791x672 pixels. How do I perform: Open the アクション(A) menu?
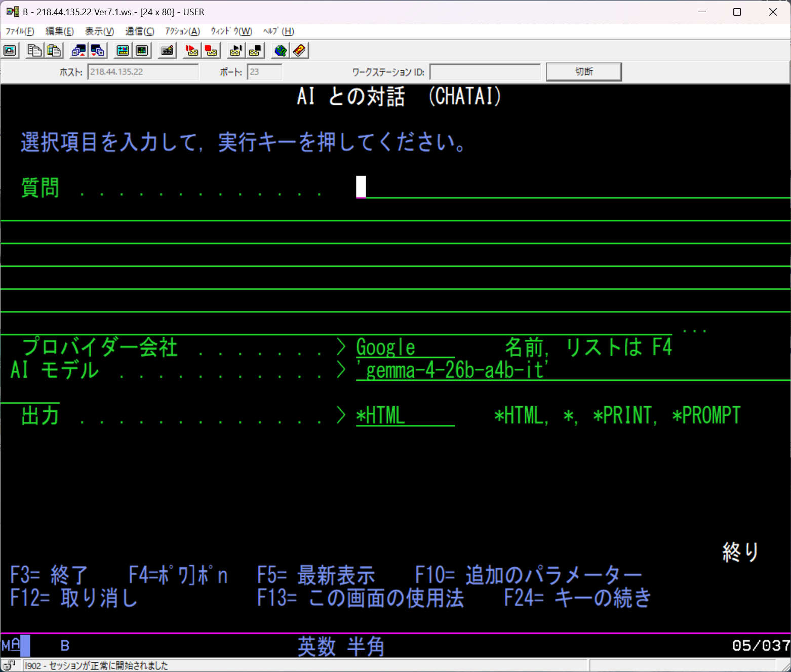[182, 31]
